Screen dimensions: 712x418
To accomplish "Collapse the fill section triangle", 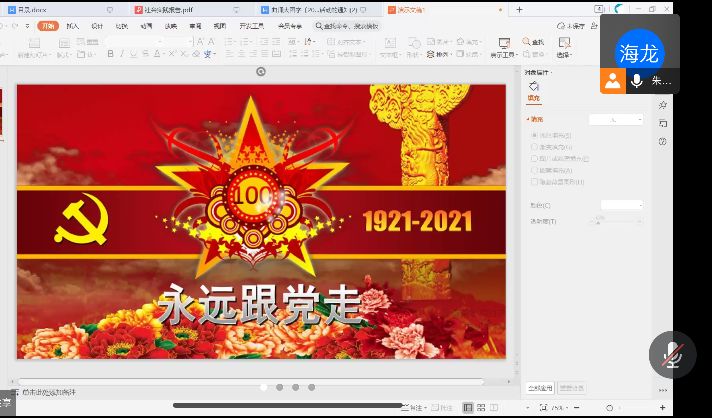I will [x=528, y=119].
